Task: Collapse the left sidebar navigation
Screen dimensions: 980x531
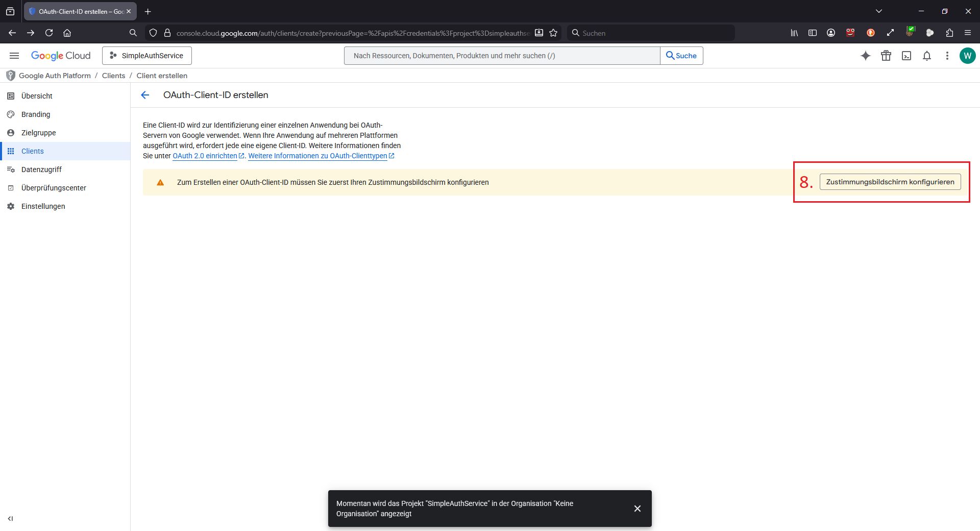Action: (x=10, y=519)
